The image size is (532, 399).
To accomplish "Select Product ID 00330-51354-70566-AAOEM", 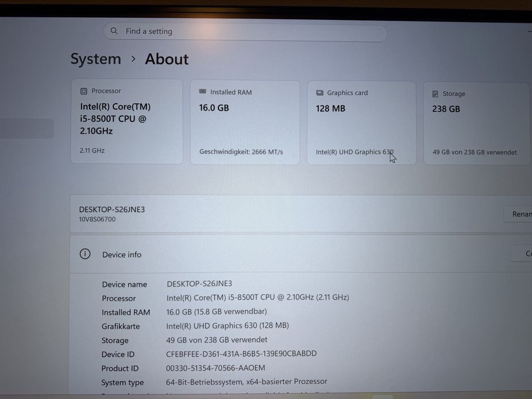I will [215, 368].
